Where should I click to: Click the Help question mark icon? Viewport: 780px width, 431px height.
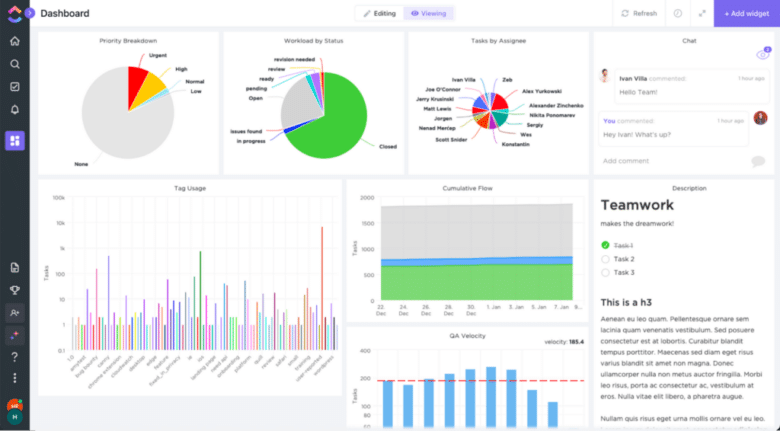point(14,356)
